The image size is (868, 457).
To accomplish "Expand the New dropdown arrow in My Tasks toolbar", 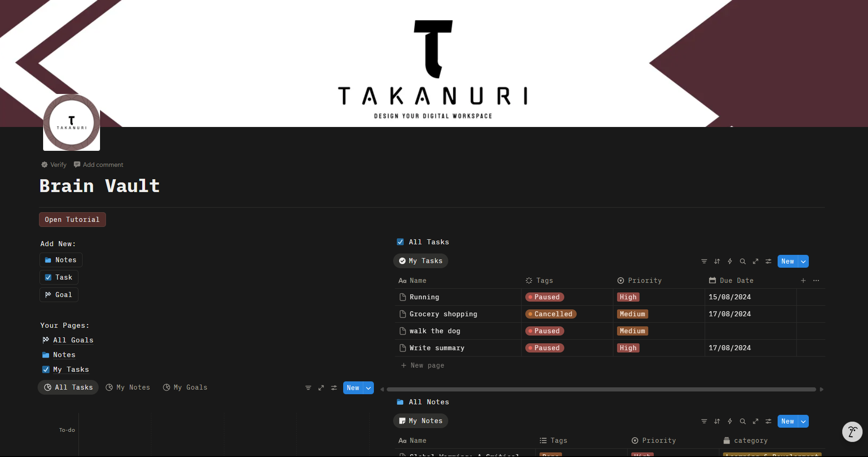I will pos(803,261).
